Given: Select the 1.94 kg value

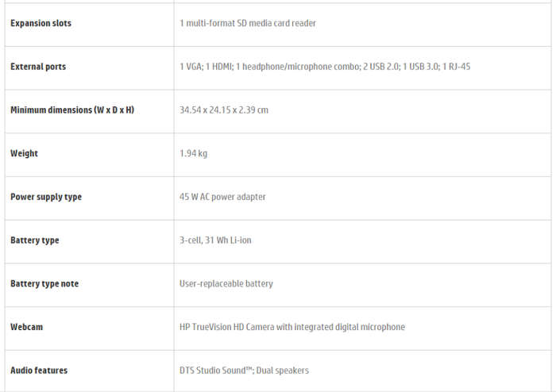Looking at the screenshot, I should pos(193,154).
